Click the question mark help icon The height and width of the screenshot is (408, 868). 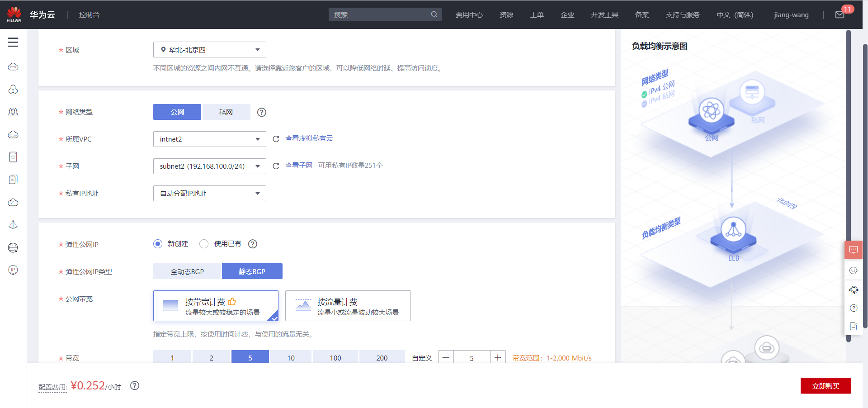[854, 308]
